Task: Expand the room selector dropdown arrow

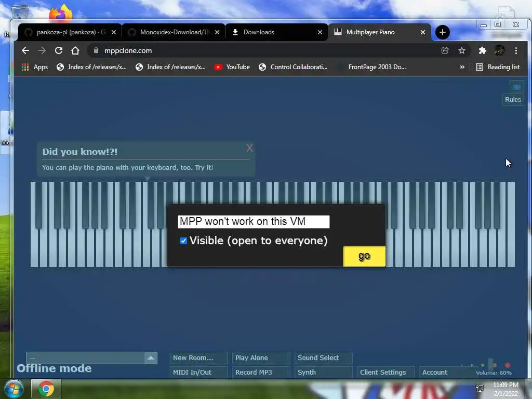Action: (x=151, y=357)
